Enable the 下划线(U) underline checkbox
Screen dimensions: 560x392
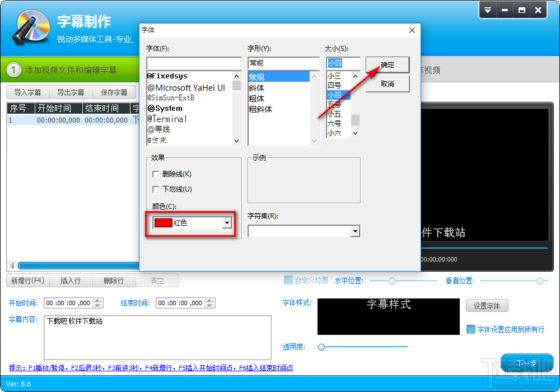156,189
